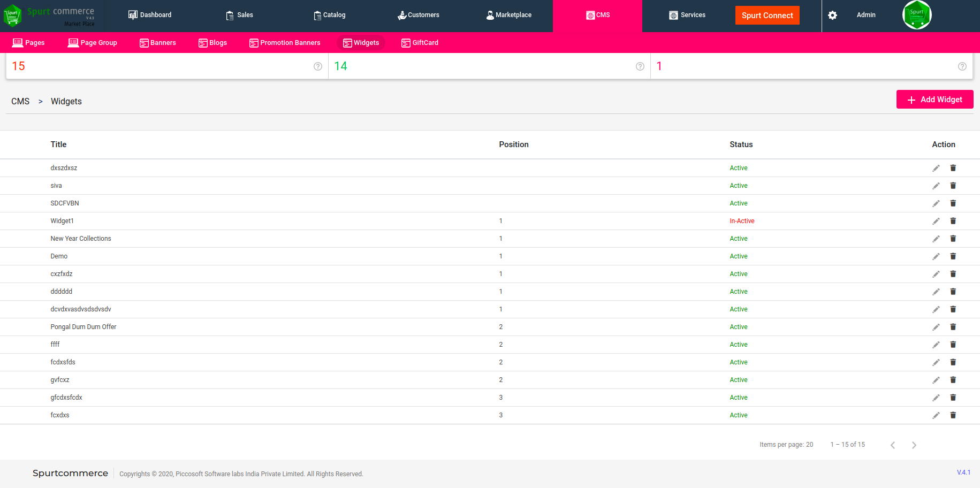Delete the Demo widget
Viewport: 980px width, 488px height.
click(x=953, y=256)
